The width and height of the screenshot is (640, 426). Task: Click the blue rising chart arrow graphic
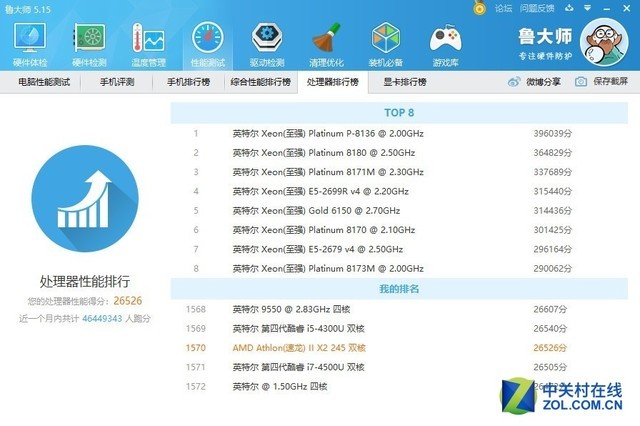85,199
